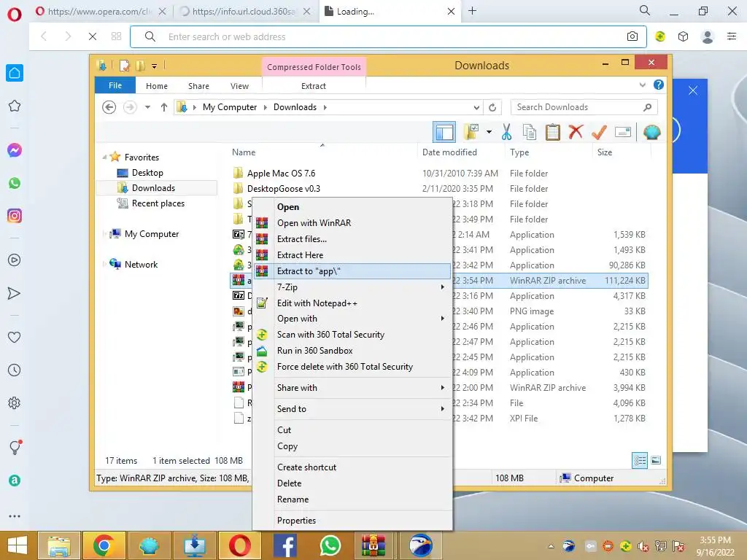The image size is (747, 560).
Task: Open Facebook from the taskbar
Action: point(285,545)
